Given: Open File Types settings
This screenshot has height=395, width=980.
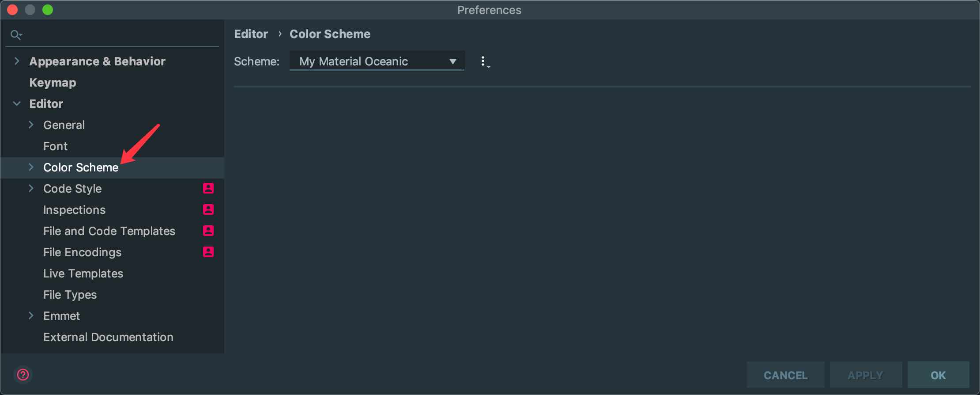Looking at the screenshot, I should pos(70,295).
